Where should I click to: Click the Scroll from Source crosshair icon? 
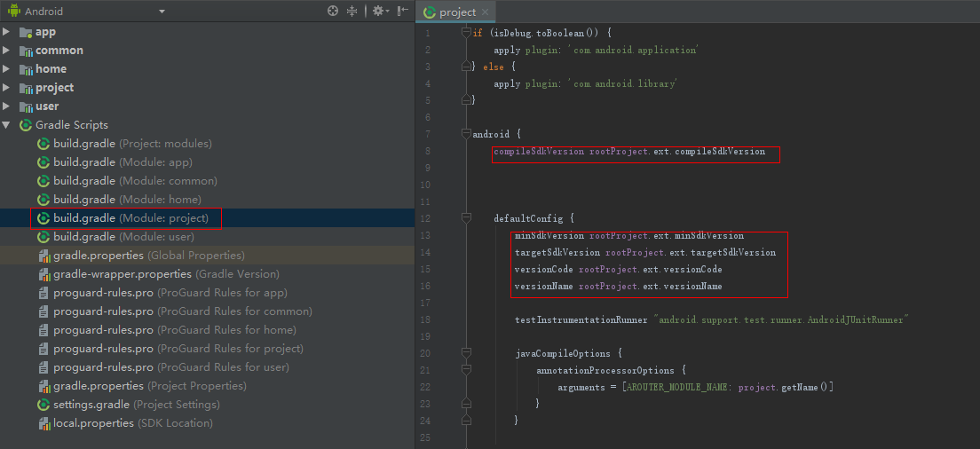pos(333,12)
